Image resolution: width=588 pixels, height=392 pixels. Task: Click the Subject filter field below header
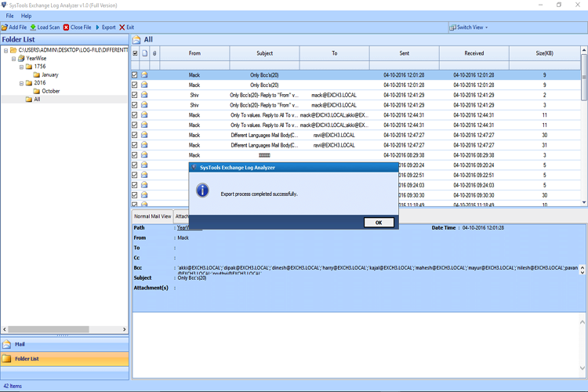click(x=265, y=65)
